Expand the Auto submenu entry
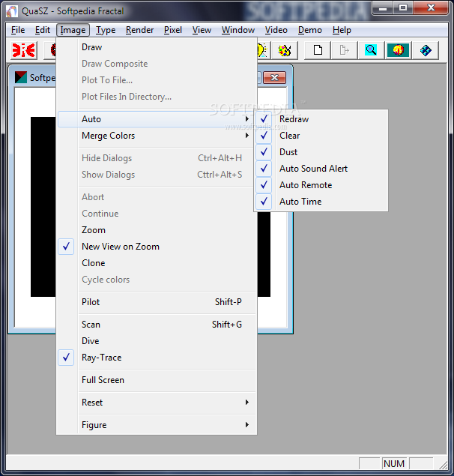454x476 pixels. coord(157,119)
